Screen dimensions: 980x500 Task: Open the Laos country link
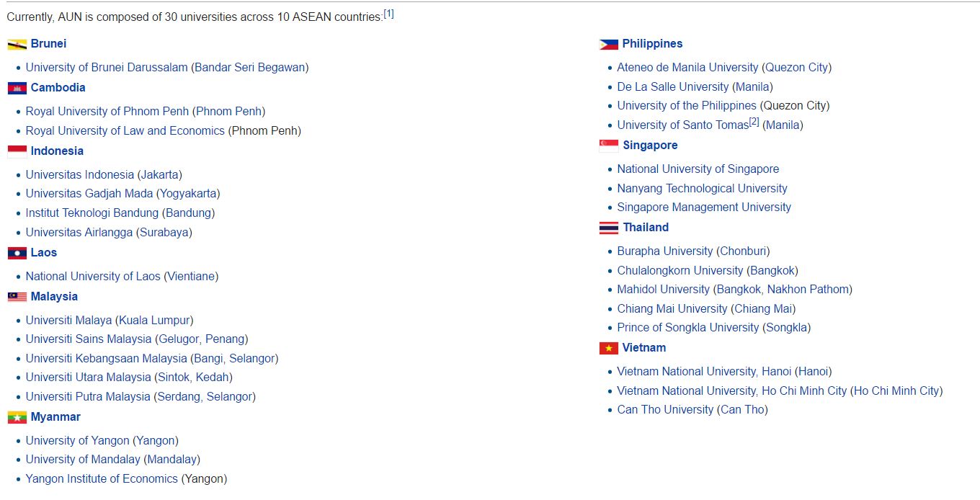point(44,252)
